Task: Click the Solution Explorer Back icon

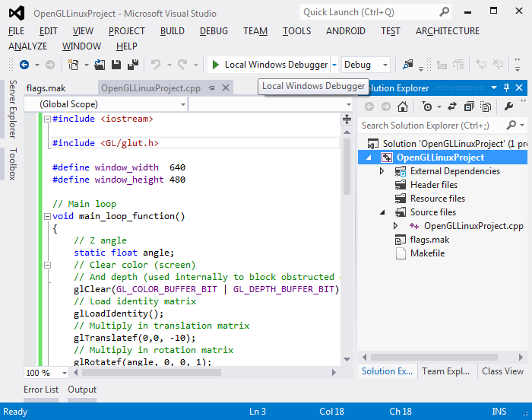Action: coord(369,107)
